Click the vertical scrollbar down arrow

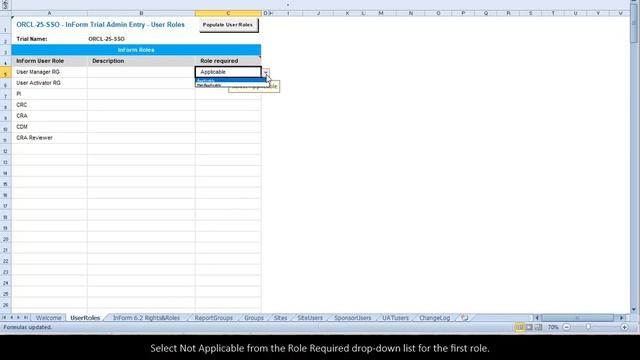coord(633,309)
